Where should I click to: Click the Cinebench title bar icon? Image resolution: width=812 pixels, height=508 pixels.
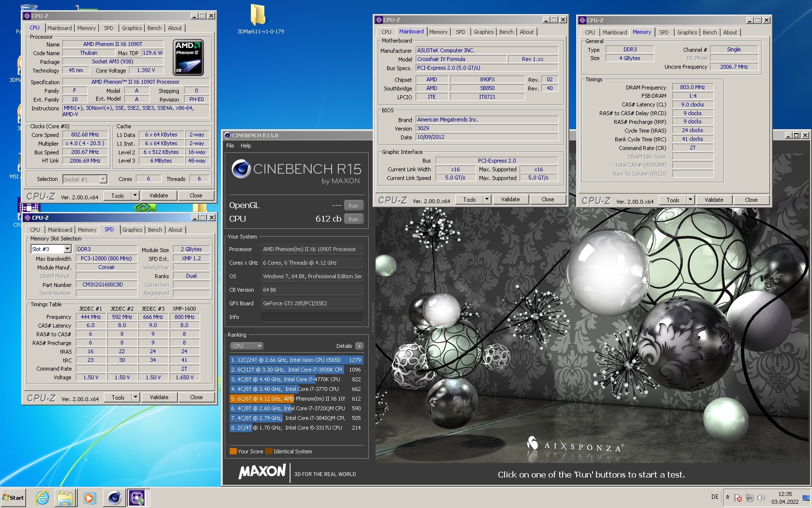tap(227, 135)
